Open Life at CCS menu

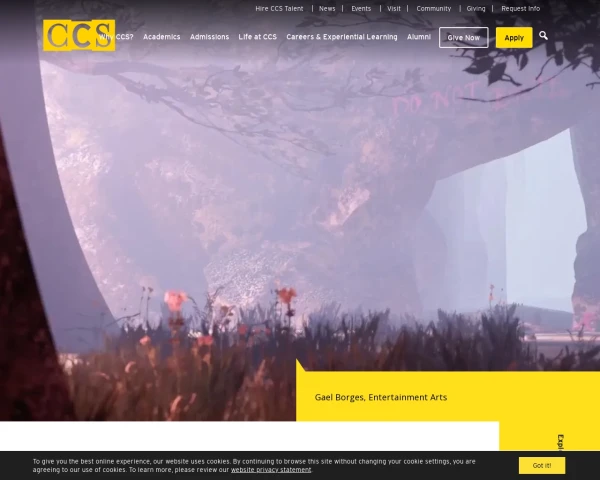coord(258,37)
